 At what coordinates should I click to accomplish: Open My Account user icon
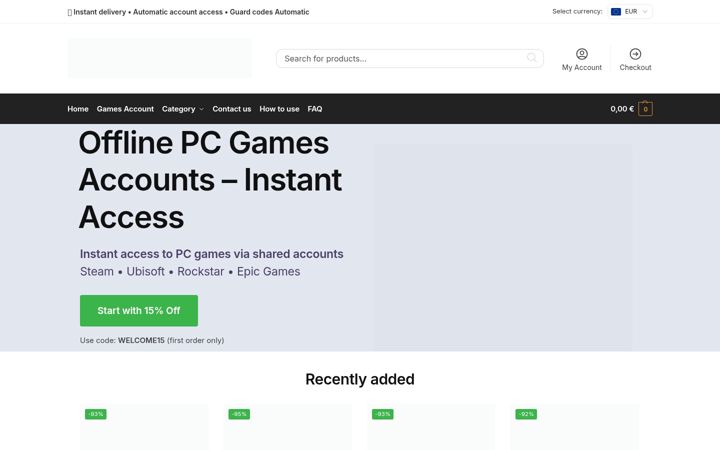pos(582,54)
